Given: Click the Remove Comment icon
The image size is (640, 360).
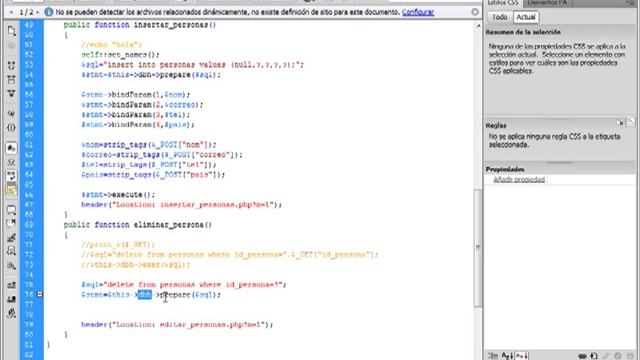Looking at the screenshot, I should coord(11,223).
